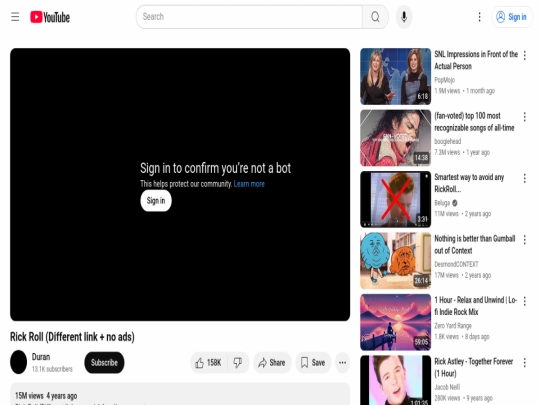Open options for Smartest way RickRoll video
Viewport: 540px width, 405px height.
[525, 178]
